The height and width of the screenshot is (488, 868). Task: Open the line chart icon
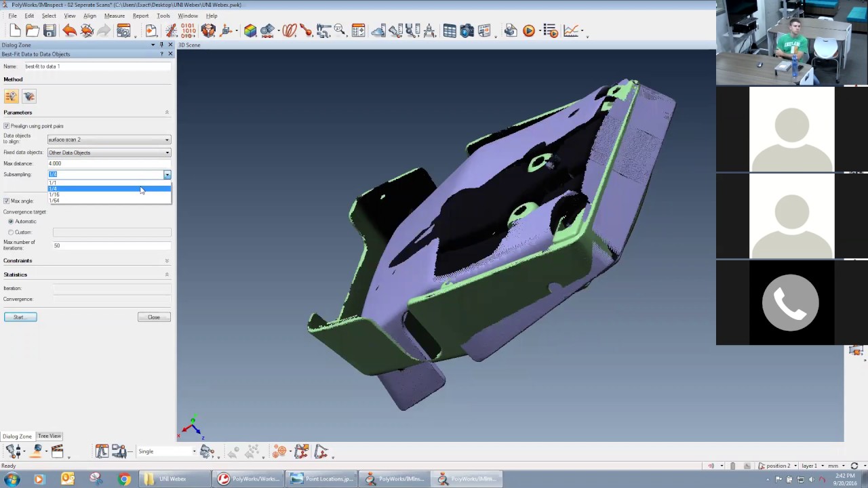[570, 30]
